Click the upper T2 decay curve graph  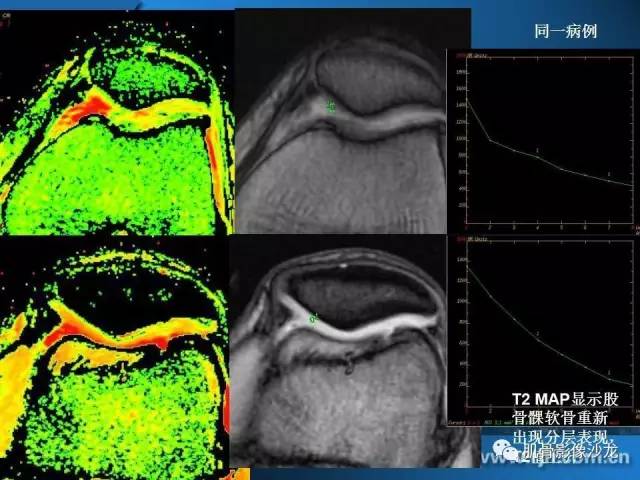[x=543, y=141]
